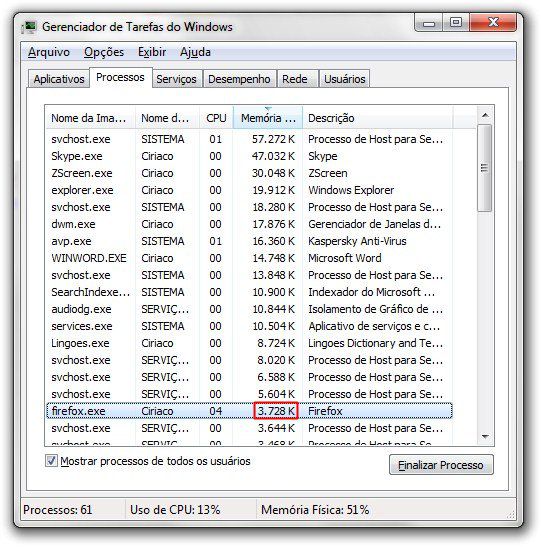Screen dimensions: 541x547
Task: Click the maximize window button
Action: 456,23
